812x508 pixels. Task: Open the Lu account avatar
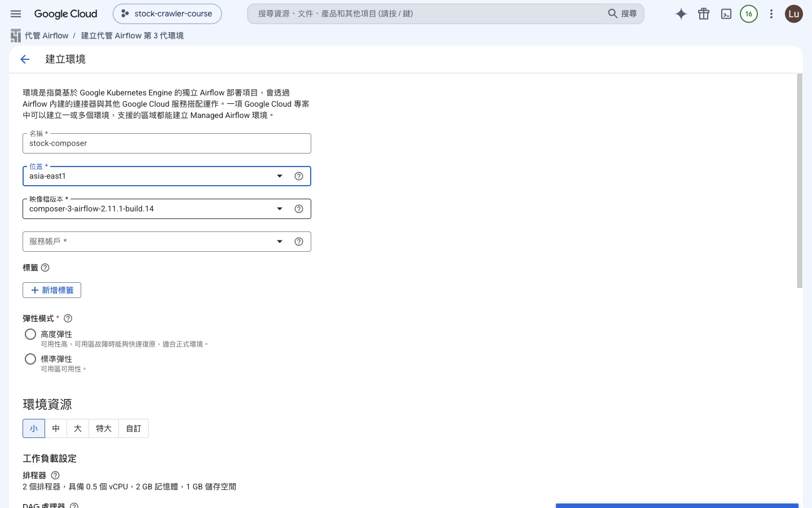pyautogui.click(x=794, y=14)
